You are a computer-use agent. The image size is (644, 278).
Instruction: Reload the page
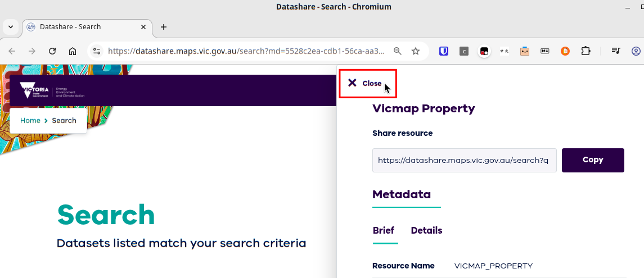tap(52, 51)
